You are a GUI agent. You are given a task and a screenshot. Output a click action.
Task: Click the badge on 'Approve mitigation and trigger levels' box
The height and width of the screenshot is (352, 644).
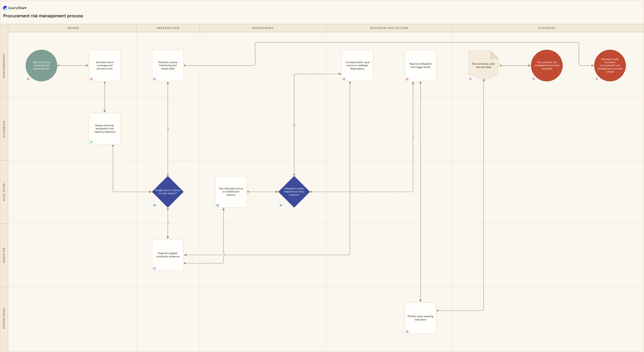[407, 79]
